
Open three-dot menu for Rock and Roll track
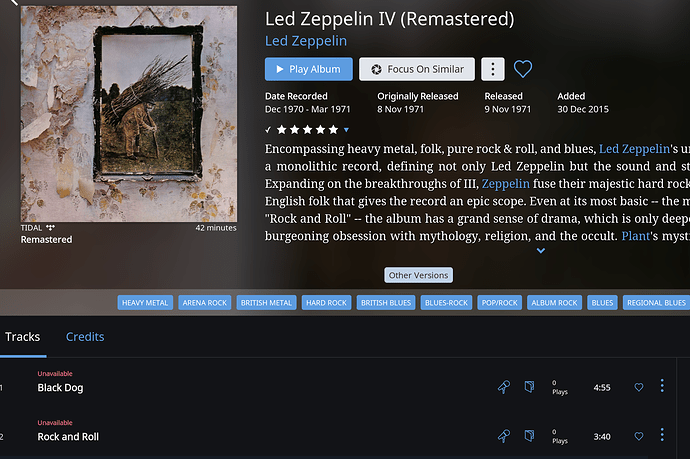662,435
